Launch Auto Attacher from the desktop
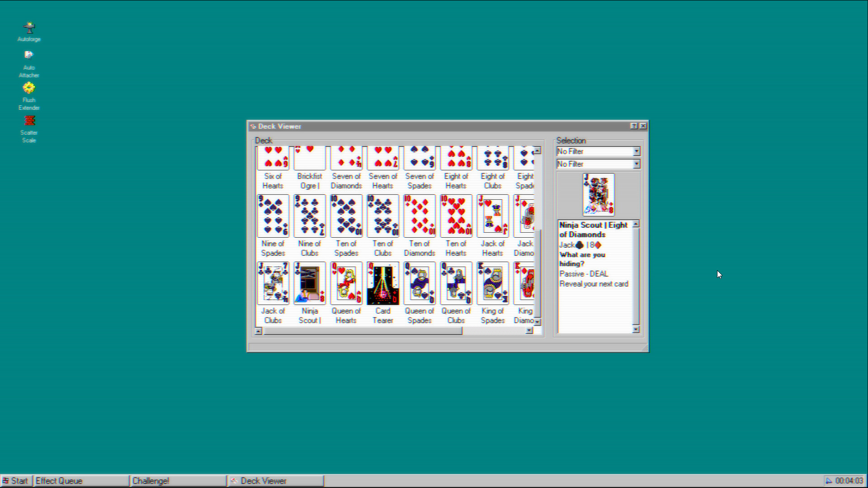The height and width of the screenshot is (488, 868). click(28, 56)
